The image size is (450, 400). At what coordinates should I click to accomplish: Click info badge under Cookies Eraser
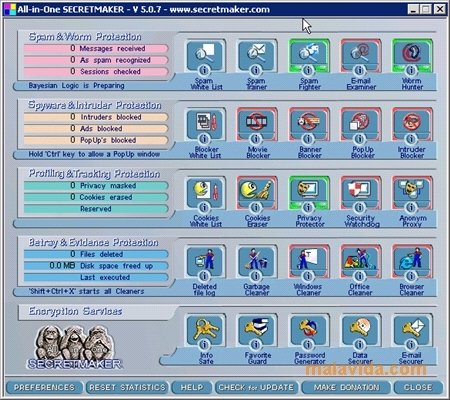click(x=256, y=208)
